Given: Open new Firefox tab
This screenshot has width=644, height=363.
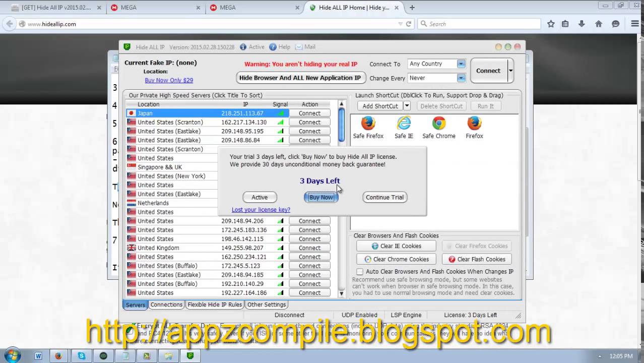Looking at the screenshot, I should pos(412,8).
